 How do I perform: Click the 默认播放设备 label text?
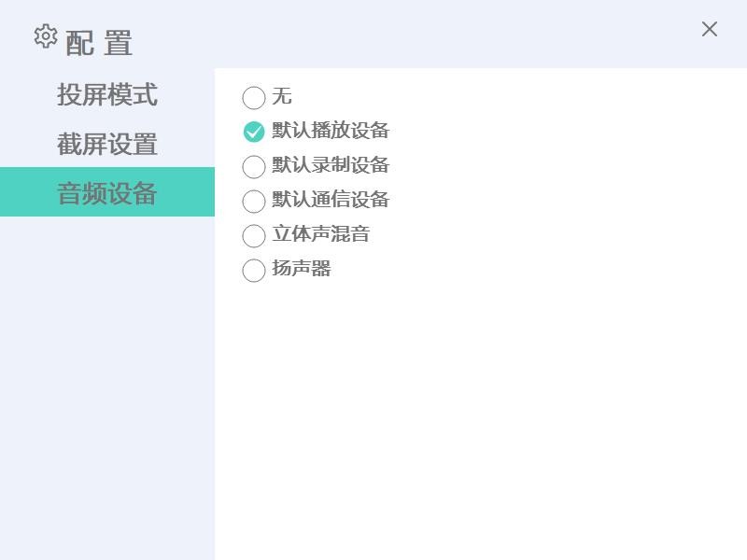click(331, 131)
